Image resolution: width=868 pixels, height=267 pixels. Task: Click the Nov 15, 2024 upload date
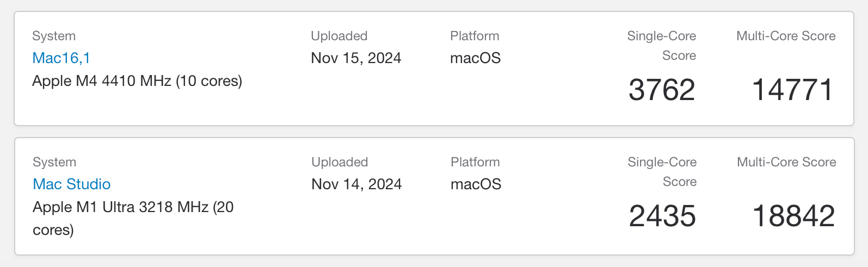(x=356, y=58)
